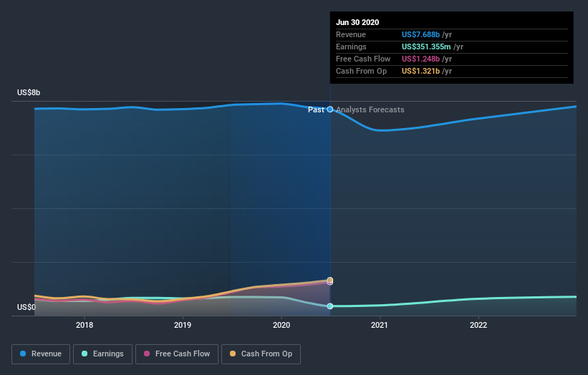Toggle the Revenue series legend button

point(41,354)
